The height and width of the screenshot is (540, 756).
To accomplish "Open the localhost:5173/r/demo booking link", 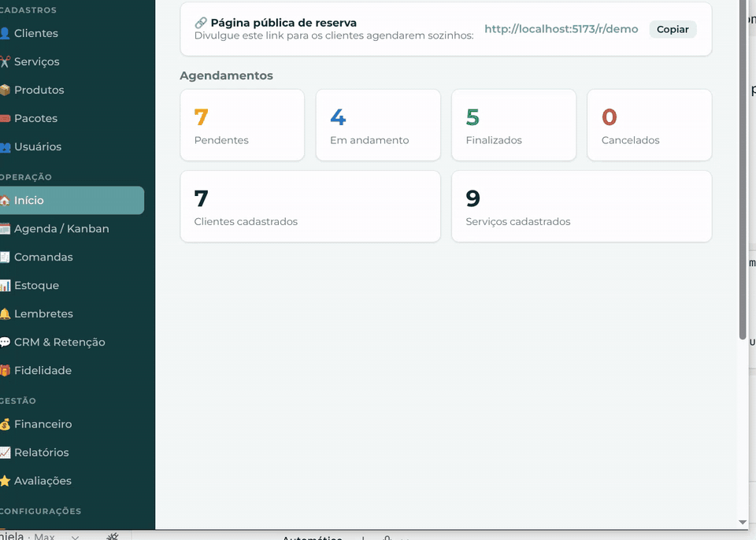I will pos(561,29).
